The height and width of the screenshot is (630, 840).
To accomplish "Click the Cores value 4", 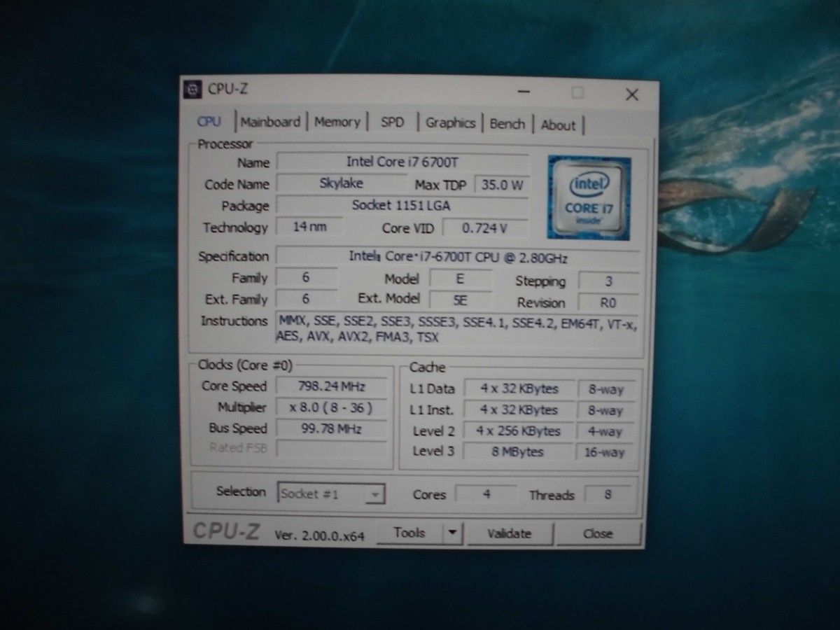I will click(x=486, y=493).
